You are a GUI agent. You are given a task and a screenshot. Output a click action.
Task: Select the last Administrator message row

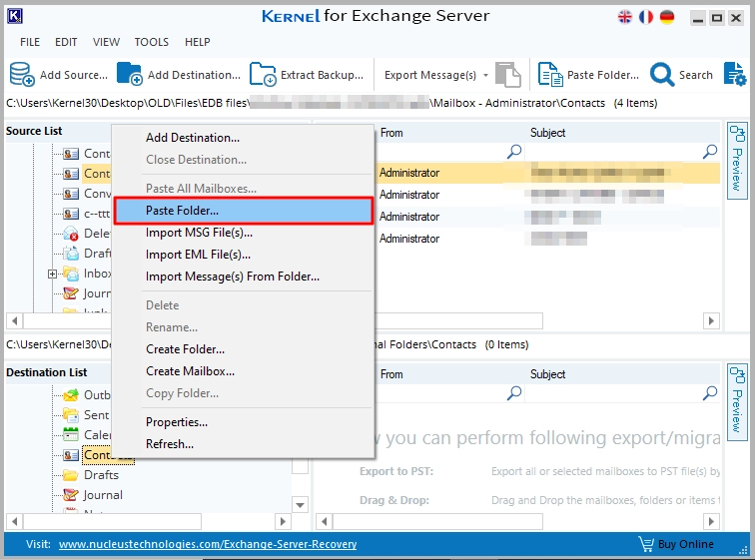coord(546,239)
